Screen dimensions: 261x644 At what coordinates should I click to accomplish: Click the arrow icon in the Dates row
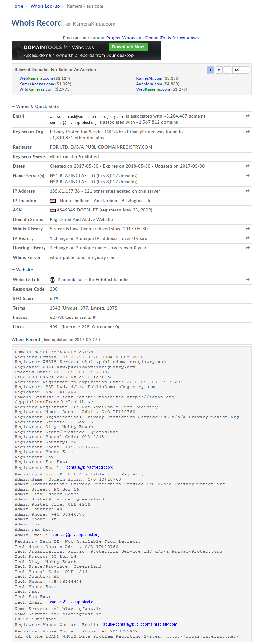pyautogui.click(x=248, y=166)
